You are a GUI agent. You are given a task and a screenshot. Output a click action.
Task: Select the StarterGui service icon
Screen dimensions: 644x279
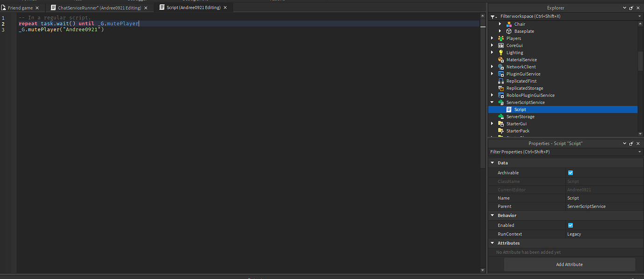(x=501, y=124)
